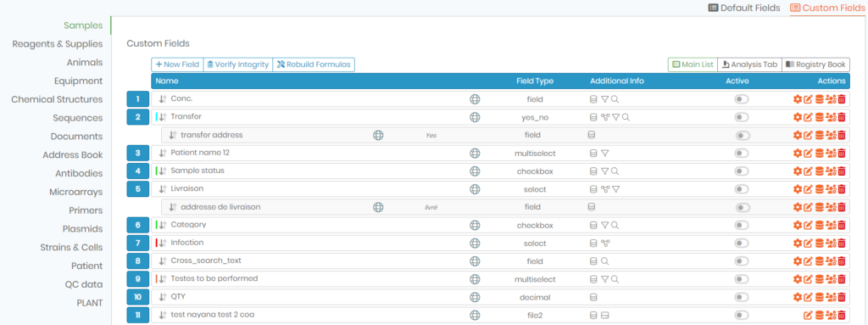Click globe icon on transfer address row
Image resolution: width=868 pixels, height=325 pixels.
tap(378, 135)
